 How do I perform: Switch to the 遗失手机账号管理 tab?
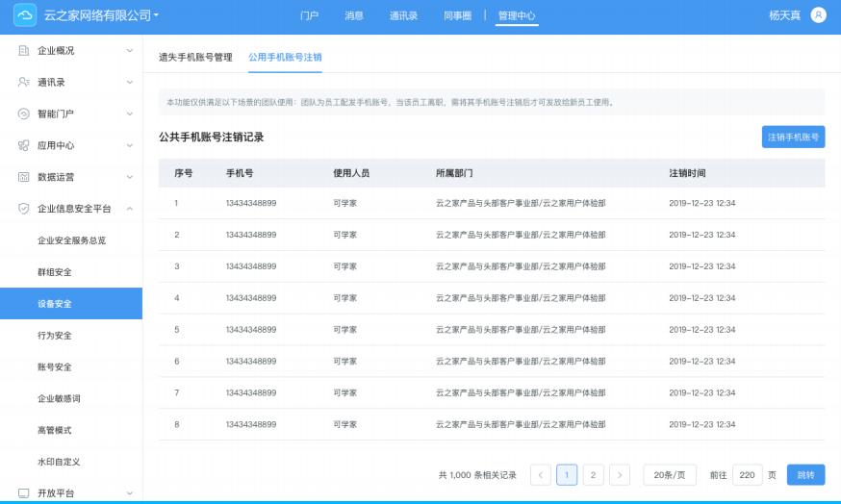coord(195,57)
